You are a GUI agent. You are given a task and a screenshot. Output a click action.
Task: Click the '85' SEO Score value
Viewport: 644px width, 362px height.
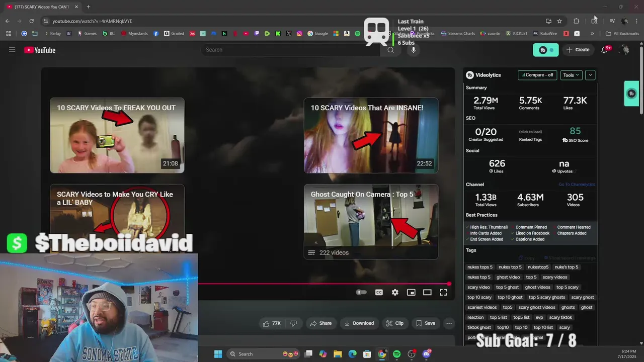coord(575,131)
